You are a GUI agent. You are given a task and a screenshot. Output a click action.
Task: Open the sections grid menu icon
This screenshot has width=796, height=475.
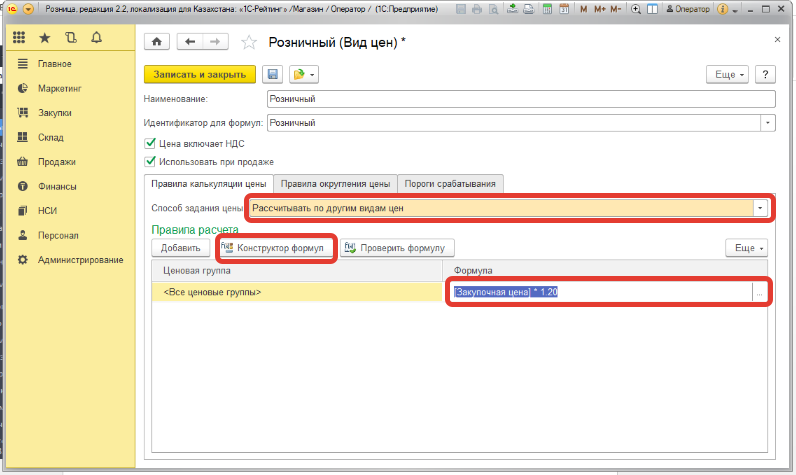pyautogui.click(x=19, y=38)
